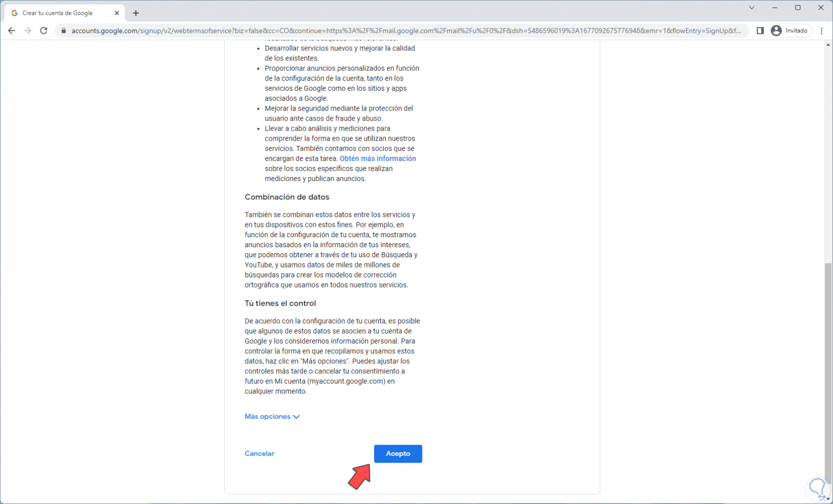Click the Acepto button
Viewport: 833px width, 504px height.
pyautogui.click(x=398, y=454)
